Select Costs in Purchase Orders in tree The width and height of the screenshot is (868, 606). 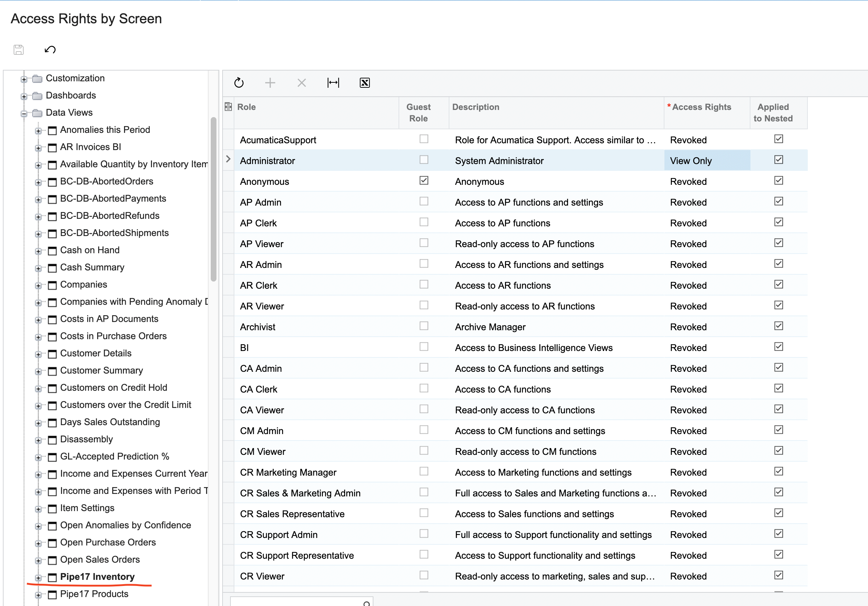tap(113, 336)
